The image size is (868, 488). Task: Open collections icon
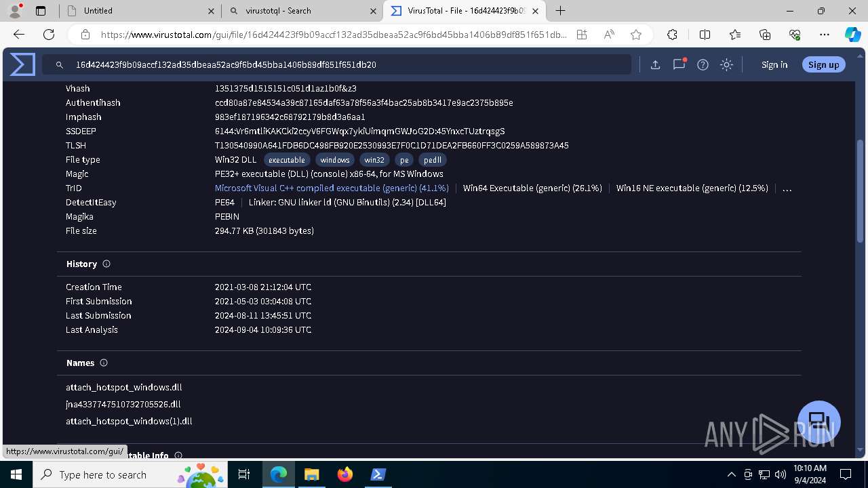click(765, 35)
